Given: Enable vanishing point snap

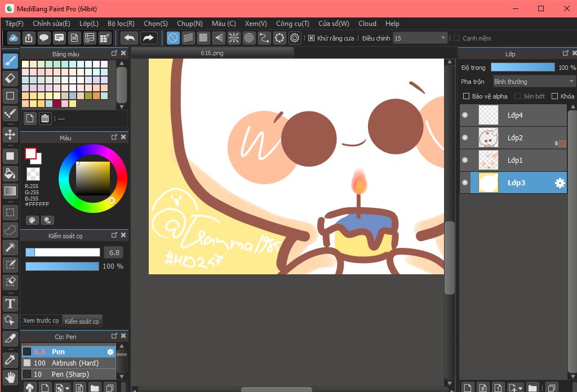Looking at the screenshot, I should click(x=219, y=38).
